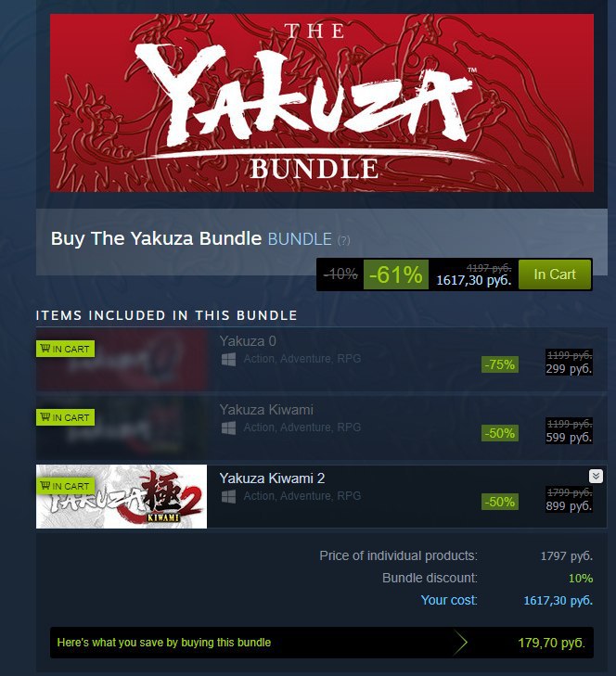Click Windows icon under Yakuza Kiwami
This screenshot has width=616, height=676.
pyautogui.click(x=228, y=428)
